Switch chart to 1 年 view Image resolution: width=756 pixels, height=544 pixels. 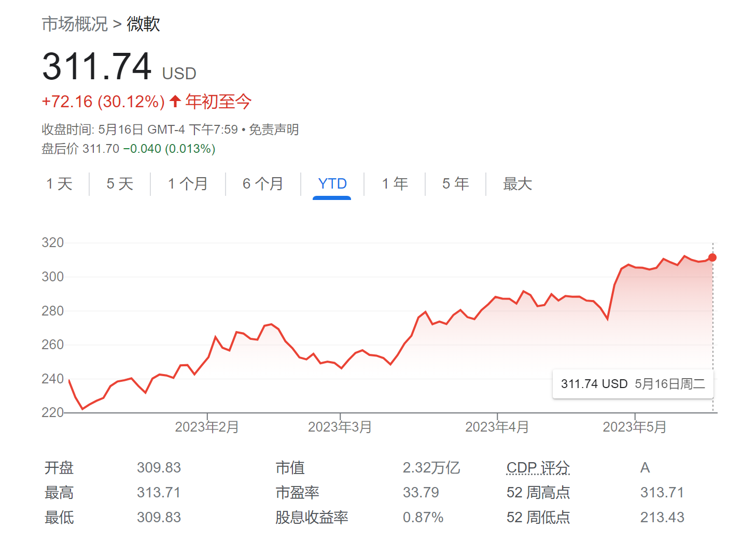(x=395, y=184)
